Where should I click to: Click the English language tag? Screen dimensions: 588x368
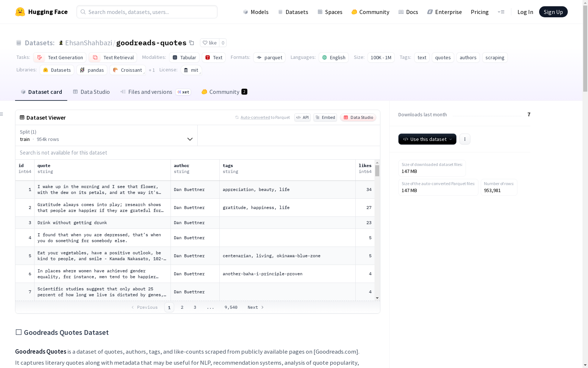tap(334, 57)
